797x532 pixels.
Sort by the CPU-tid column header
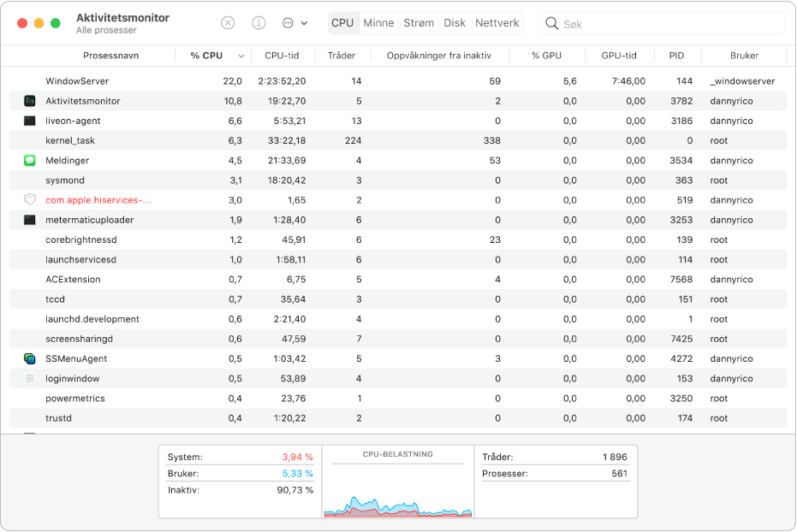pos(282,56)
